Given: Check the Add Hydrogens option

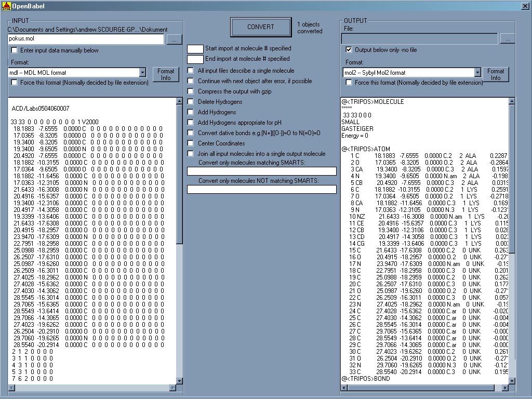Looking at the screenshot, I should 191,112.
